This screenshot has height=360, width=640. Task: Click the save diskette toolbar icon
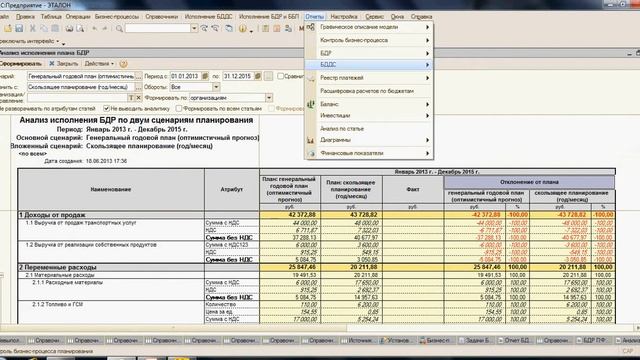pos(19,29)
